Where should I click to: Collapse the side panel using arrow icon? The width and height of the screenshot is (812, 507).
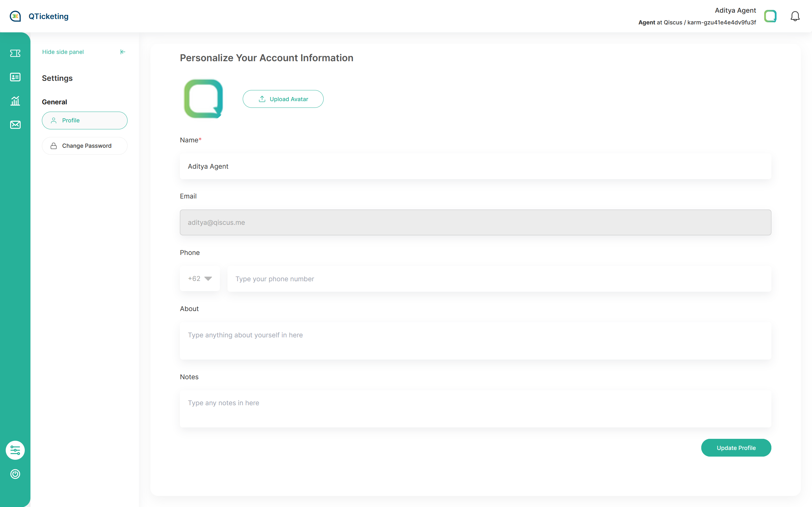pyautogui.click(x=123, y=52)
